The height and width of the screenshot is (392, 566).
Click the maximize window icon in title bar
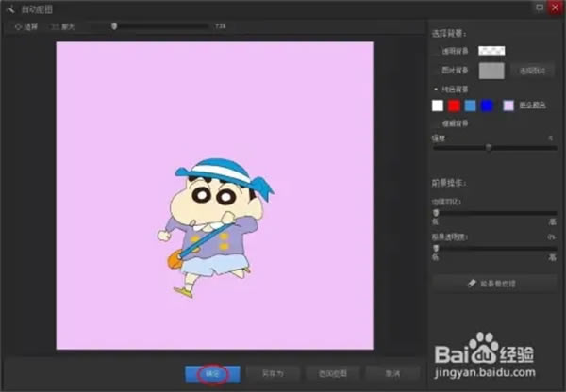[x=540, y=8]
